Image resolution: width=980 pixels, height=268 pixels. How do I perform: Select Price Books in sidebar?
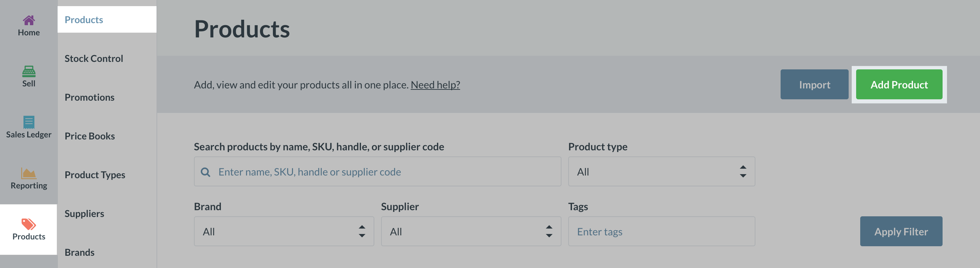(90, 136)
